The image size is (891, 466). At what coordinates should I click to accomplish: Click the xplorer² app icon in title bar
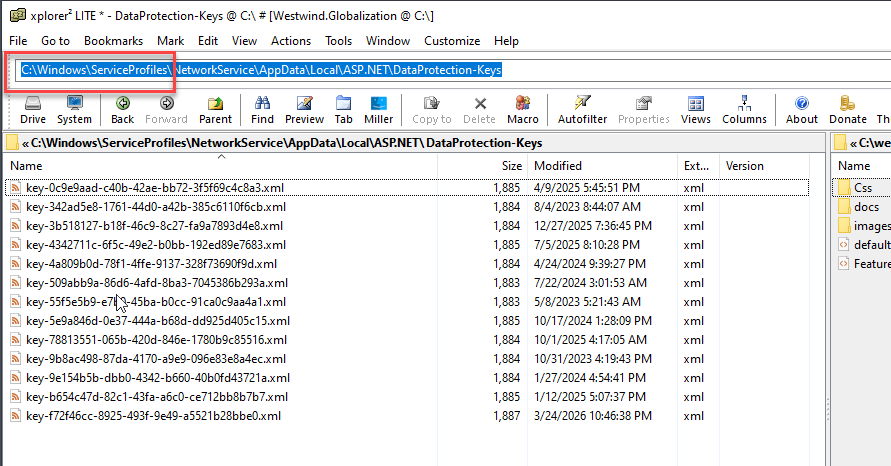tap(18, 15)
